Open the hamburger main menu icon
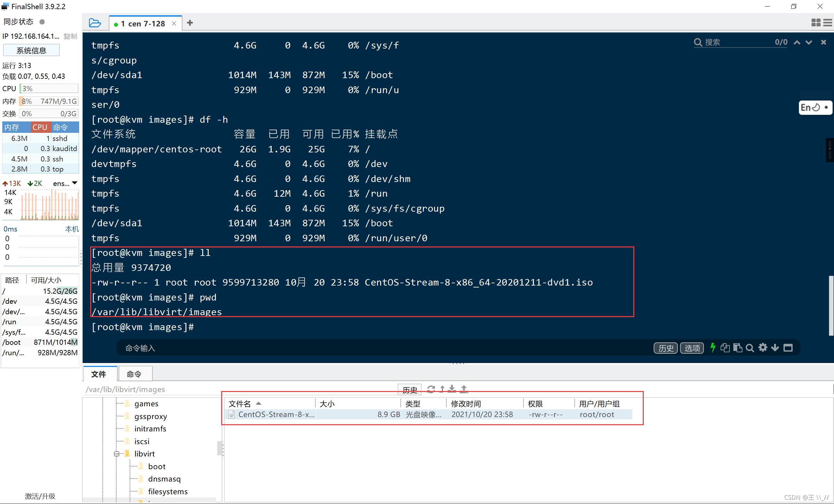Viewport: 834px width, 504px height. tap(828, 23)
